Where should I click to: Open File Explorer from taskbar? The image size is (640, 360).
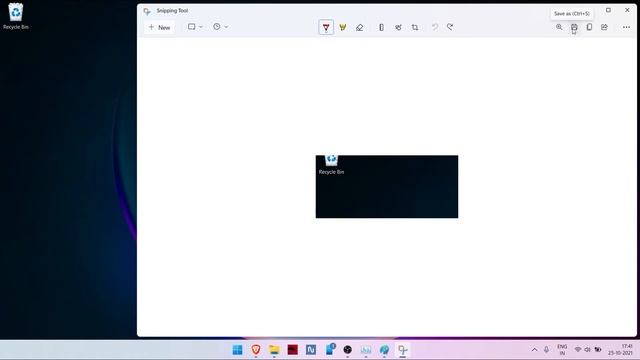point(274,350)
